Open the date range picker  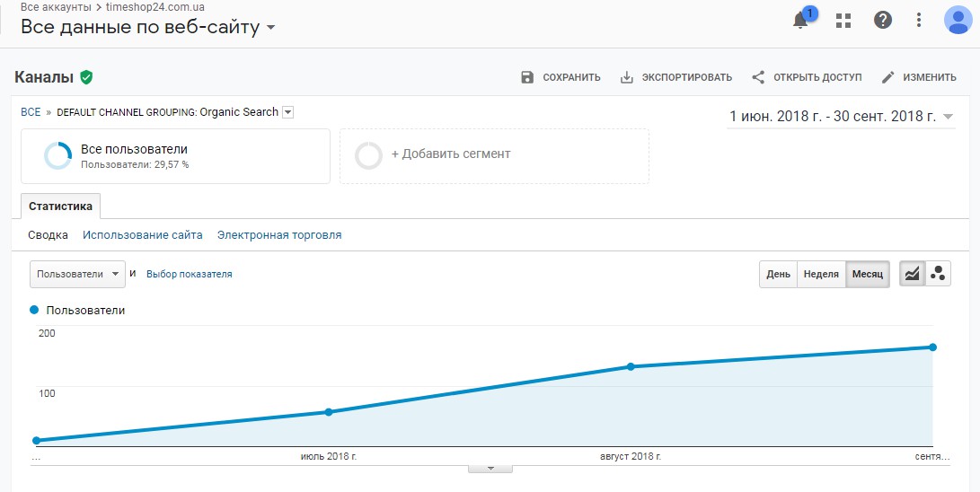pyautogui.click(x=841, y=117)
